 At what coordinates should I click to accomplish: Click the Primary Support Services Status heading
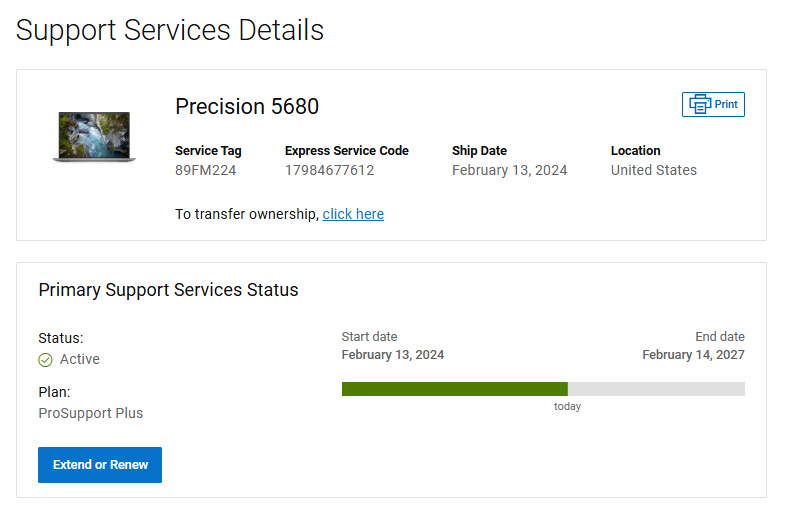[168, 290]
